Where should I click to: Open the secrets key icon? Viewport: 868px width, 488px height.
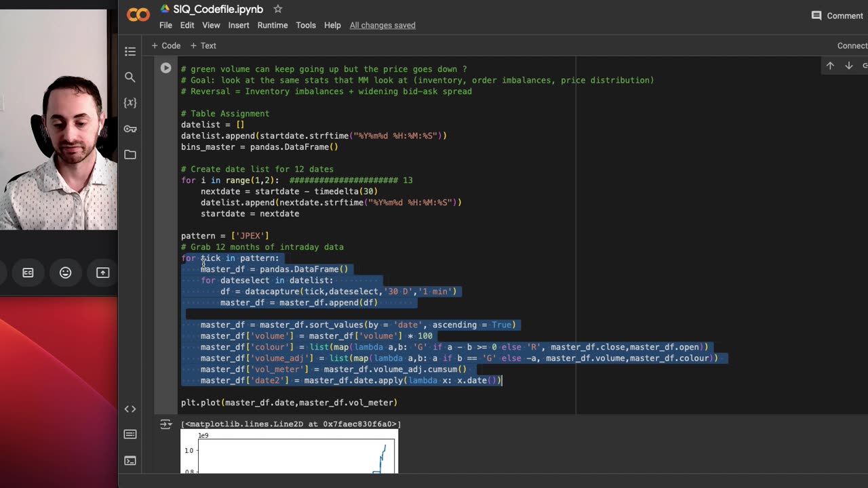(130, 129)
